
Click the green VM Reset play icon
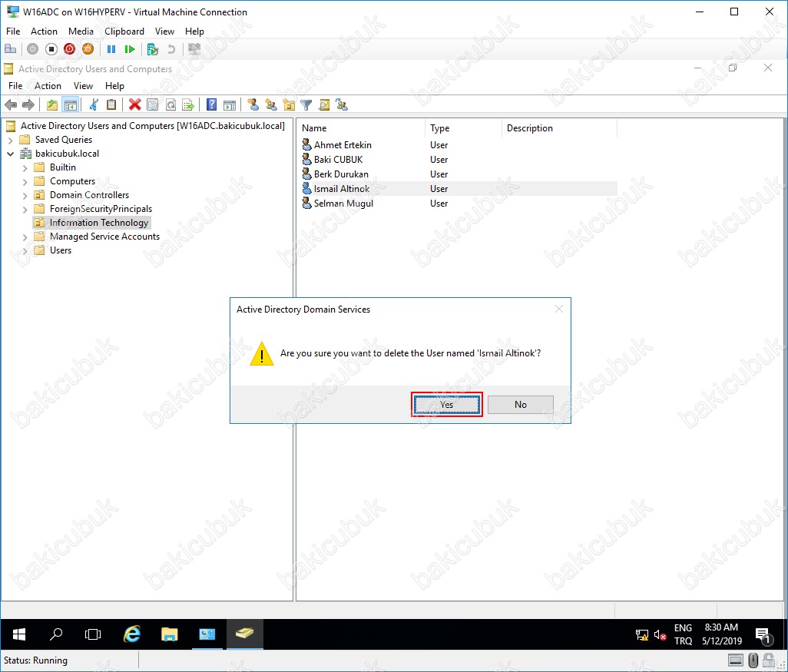coord(130,49)
